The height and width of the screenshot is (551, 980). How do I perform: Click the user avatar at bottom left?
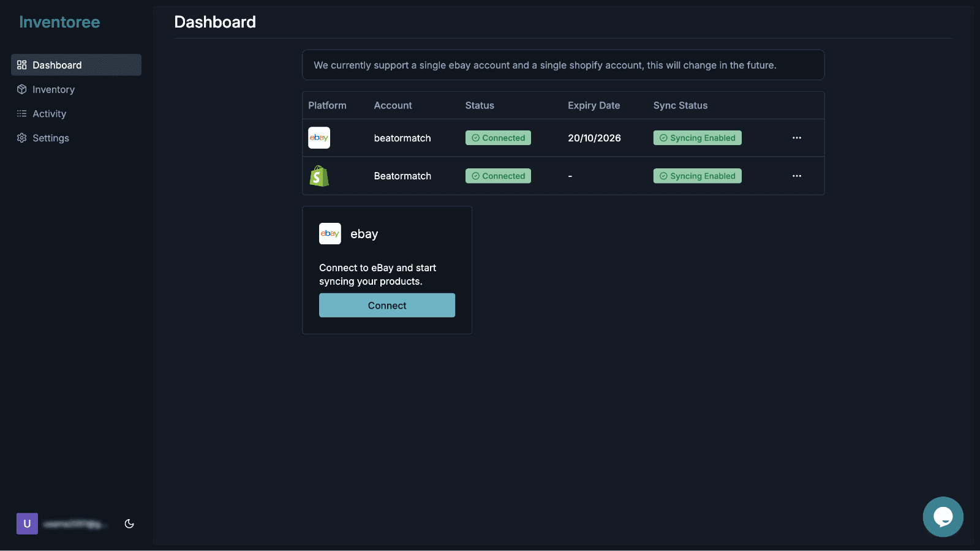coord(27,523)
